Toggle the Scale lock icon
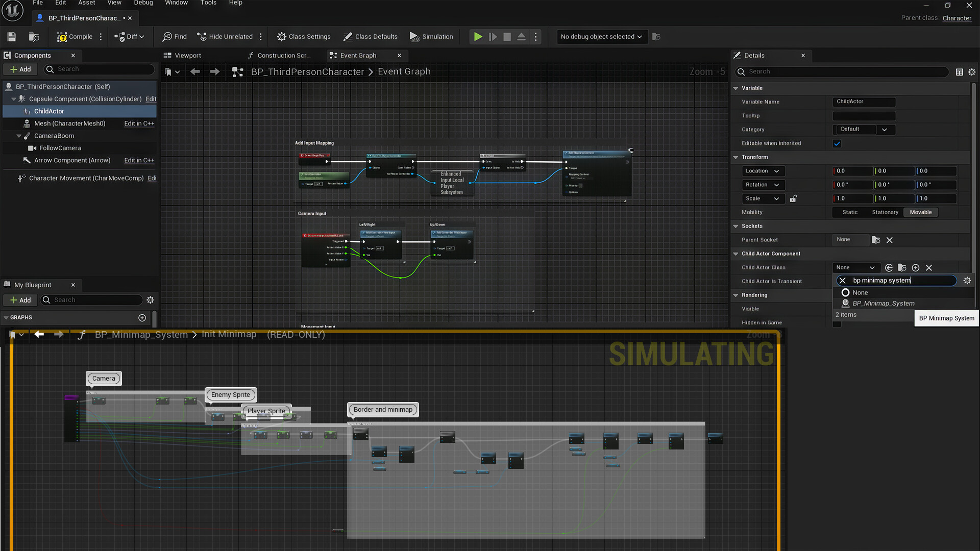Image resolution: width=980 pixels, height=551 pixels. point(793,198)
